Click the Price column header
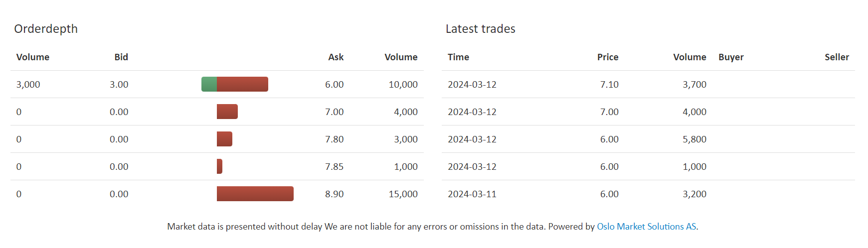This screenshot has width=868, height=248. click(608, 57)
